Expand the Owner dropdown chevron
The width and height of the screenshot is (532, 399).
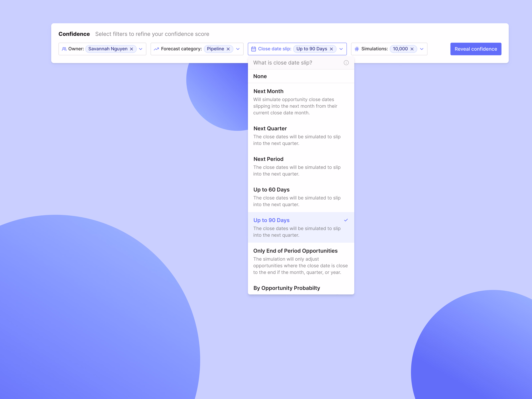(x=141, y=49)
